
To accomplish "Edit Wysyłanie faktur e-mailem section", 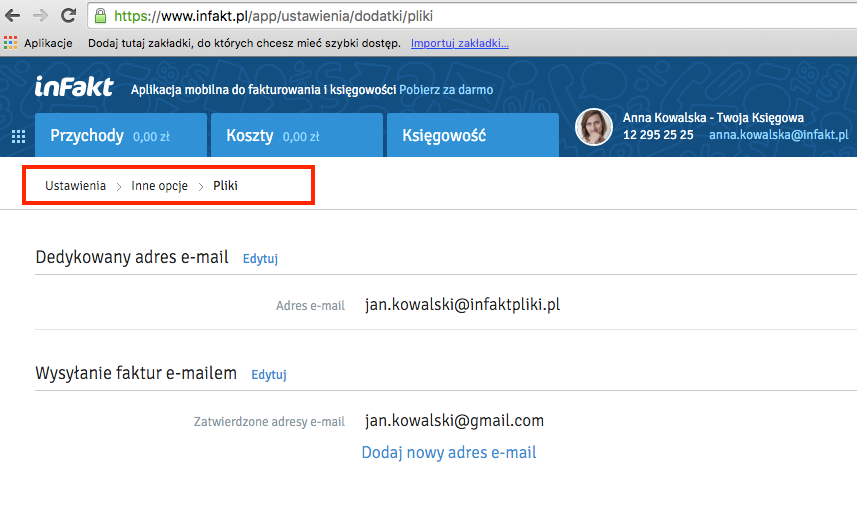I will pos(269,374).
